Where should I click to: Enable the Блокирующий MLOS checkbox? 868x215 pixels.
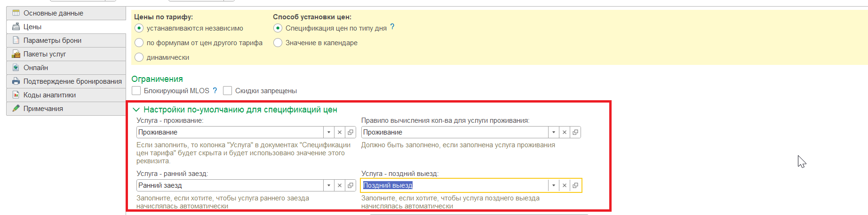click(x=136, y=90)
